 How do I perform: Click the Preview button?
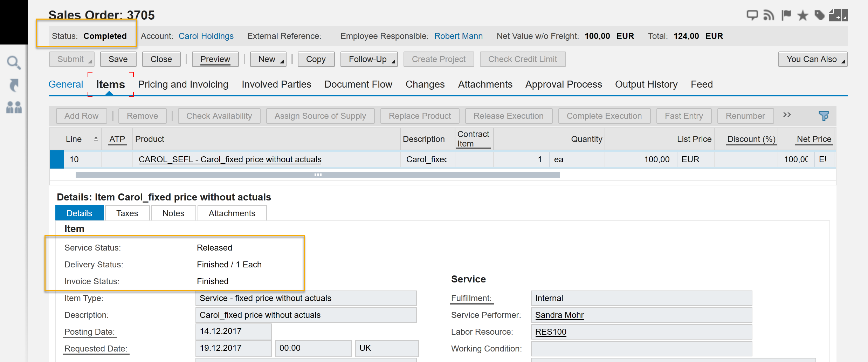pos(215,59)
